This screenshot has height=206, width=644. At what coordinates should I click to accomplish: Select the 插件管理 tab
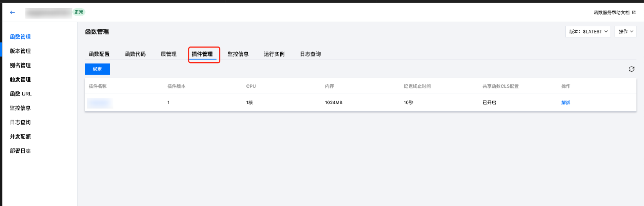click(x=202, y=54)
